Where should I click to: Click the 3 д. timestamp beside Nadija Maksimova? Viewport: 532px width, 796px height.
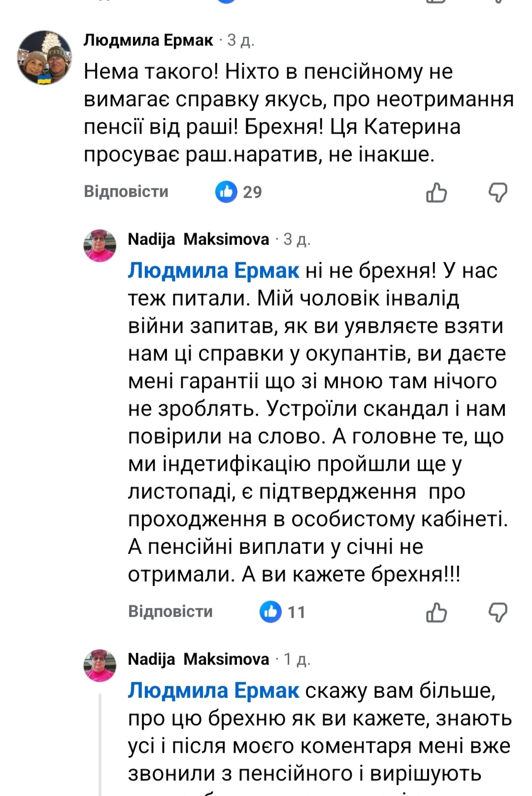(297, 240)
